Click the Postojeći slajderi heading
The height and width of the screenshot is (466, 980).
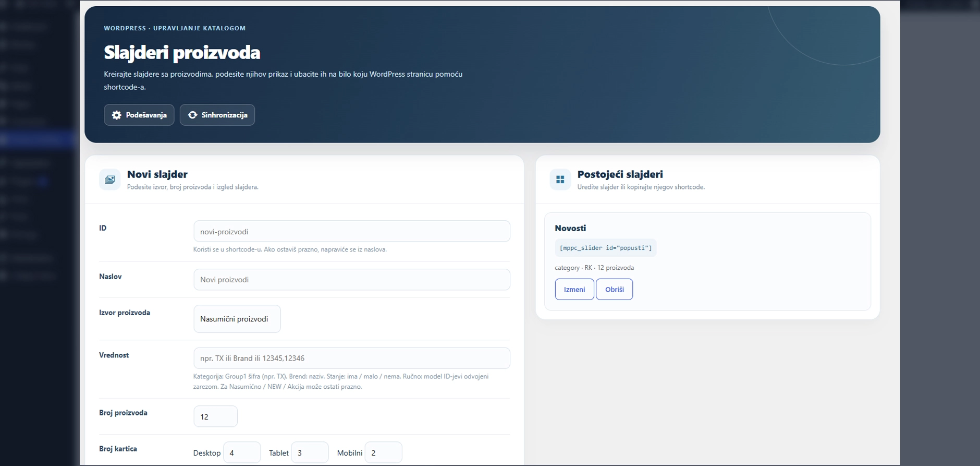(620, 174)
